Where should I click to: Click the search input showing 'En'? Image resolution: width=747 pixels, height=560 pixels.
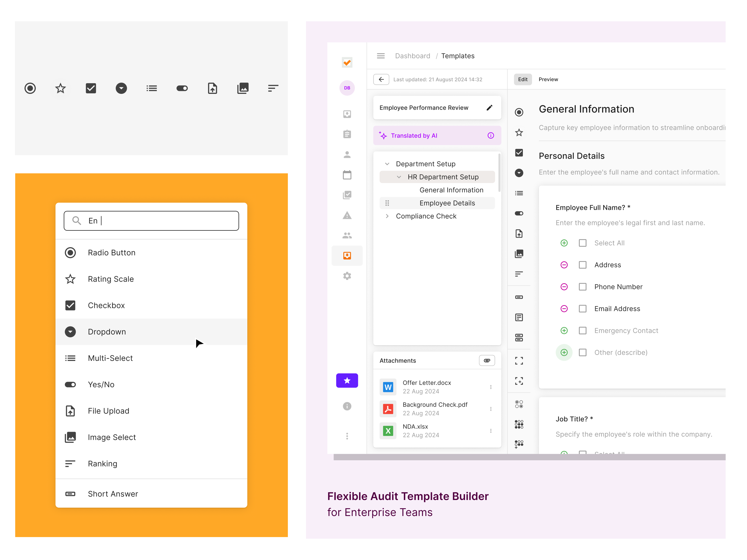click(x=151, y=221)
